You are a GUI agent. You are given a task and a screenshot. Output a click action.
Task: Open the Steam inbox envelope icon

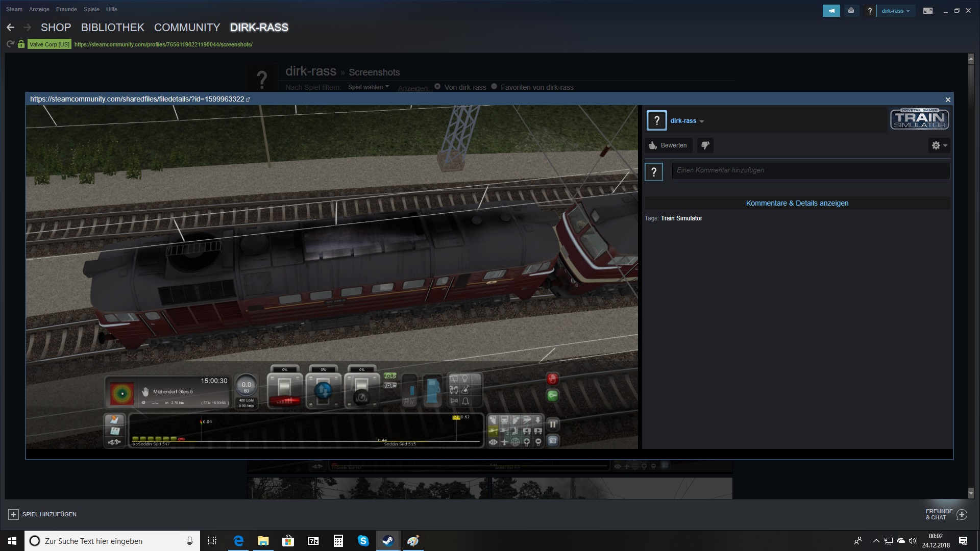[851, 11]
